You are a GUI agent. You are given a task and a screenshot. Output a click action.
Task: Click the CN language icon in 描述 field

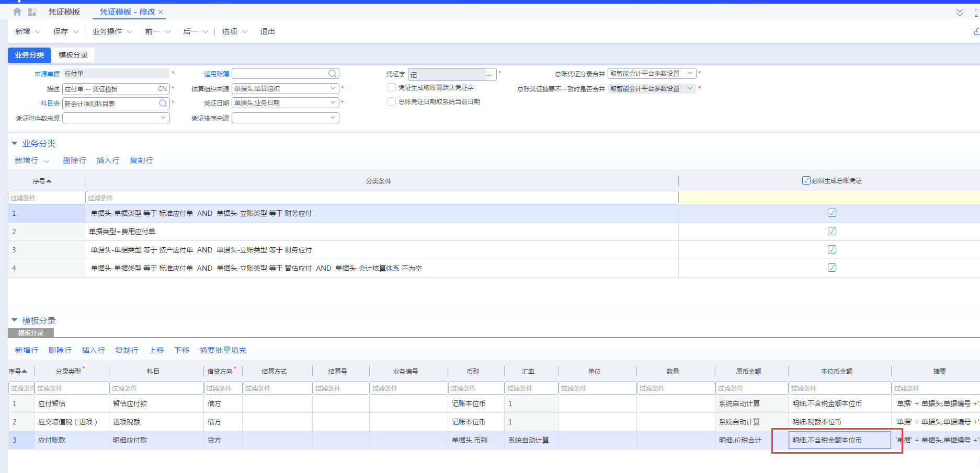[x=162, y=89]
